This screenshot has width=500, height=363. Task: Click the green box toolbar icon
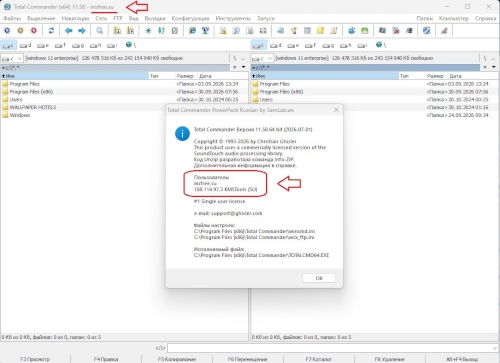tap(365, 31)
